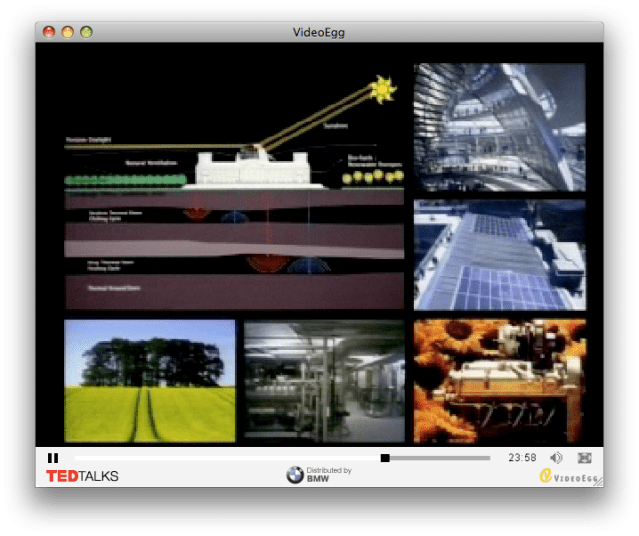
Task: Open the TED Talks logo link
Action: click(82, 476)
